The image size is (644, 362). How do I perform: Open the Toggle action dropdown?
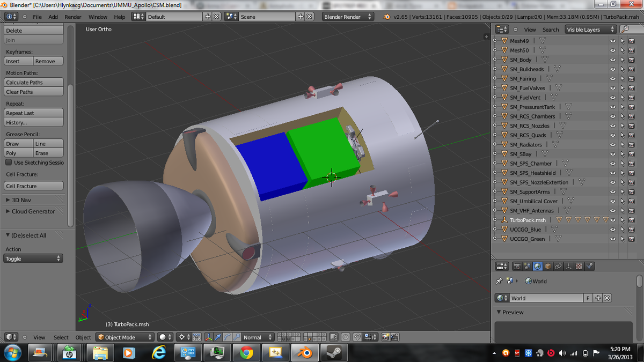(x=33, y=258)
